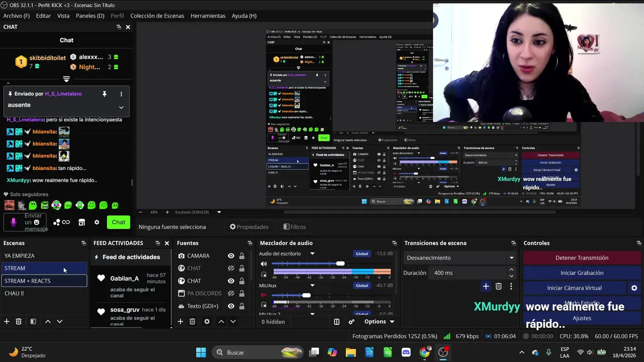Image resolution: width=644 pixels, height=362 pixels.
Task: Move the source up in the Fuentes toolbar
Action: point(221,321)
